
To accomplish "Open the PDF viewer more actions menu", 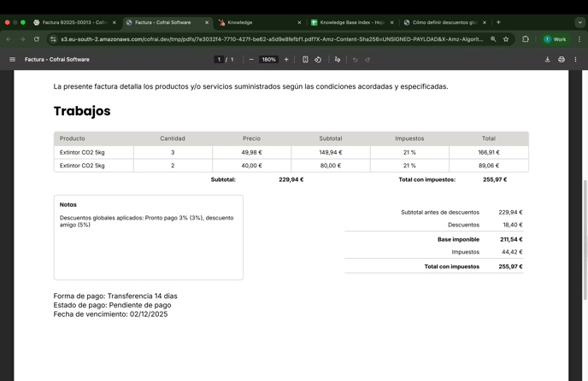I will [x=576, y=59].
